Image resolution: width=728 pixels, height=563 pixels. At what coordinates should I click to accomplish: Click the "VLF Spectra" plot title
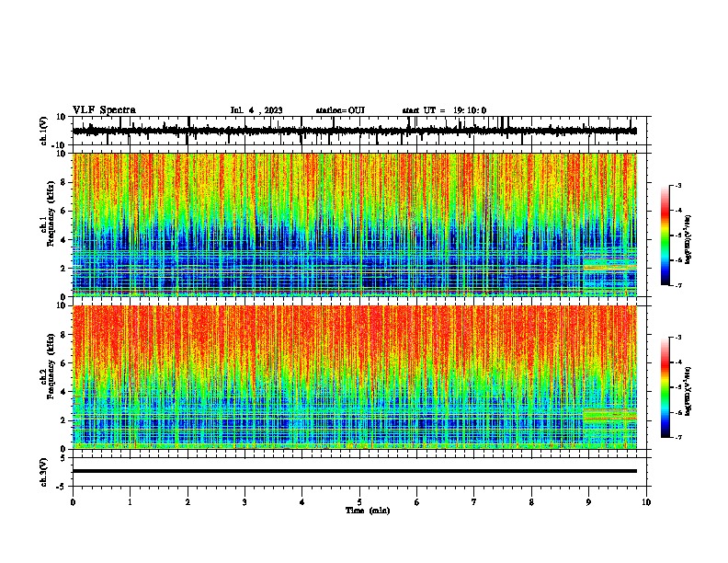(x=104, y=110)
